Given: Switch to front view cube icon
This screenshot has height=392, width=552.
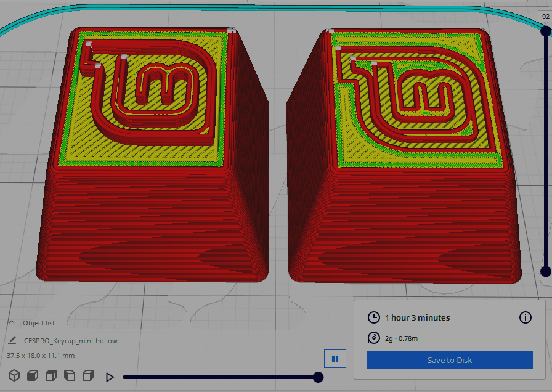Looking at the screenshot, I should click(33, 375).
